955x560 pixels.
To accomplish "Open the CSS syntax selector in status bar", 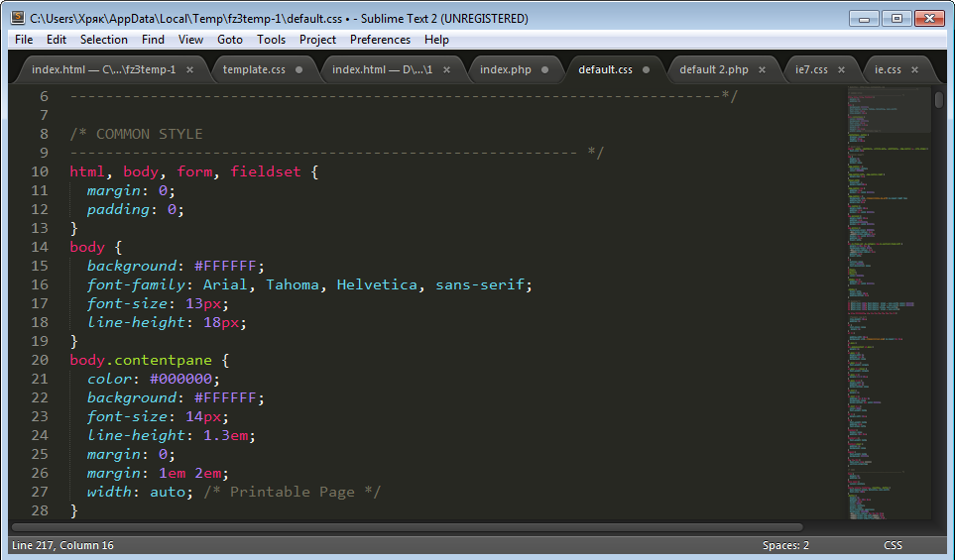I will [893, 545].
